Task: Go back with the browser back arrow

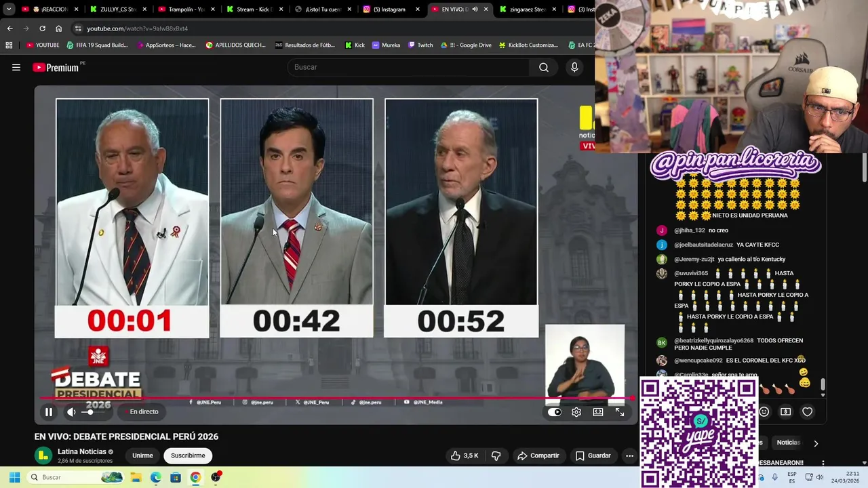Action: coord(9,28)
